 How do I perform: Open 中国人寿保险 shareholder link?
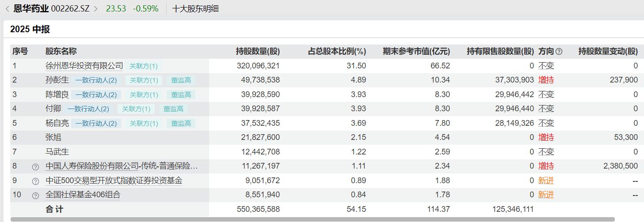pyautogui.click(x=122, y=166)
